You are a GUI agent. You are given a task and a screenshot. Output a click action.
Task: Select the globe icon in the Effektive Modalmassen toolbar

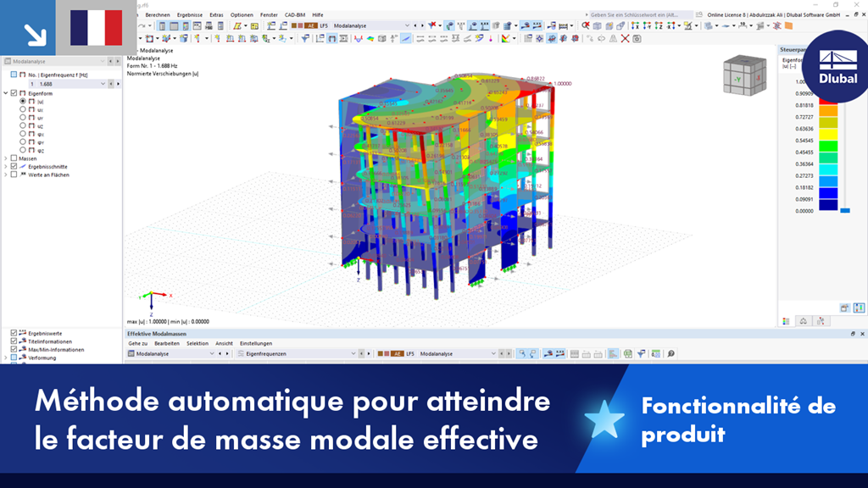(x=628, y=353)
